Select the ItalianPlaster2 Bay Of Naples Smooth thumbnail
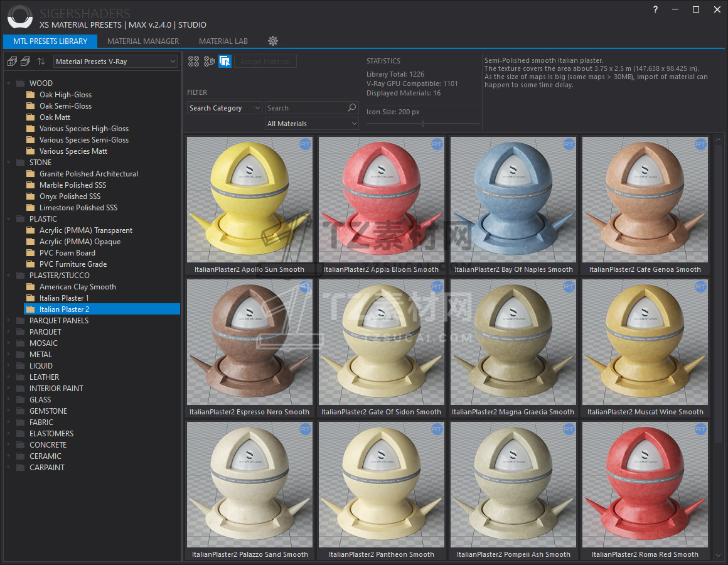Image resolution: width=728 pixels, height=565 pixels. point(513,200)
